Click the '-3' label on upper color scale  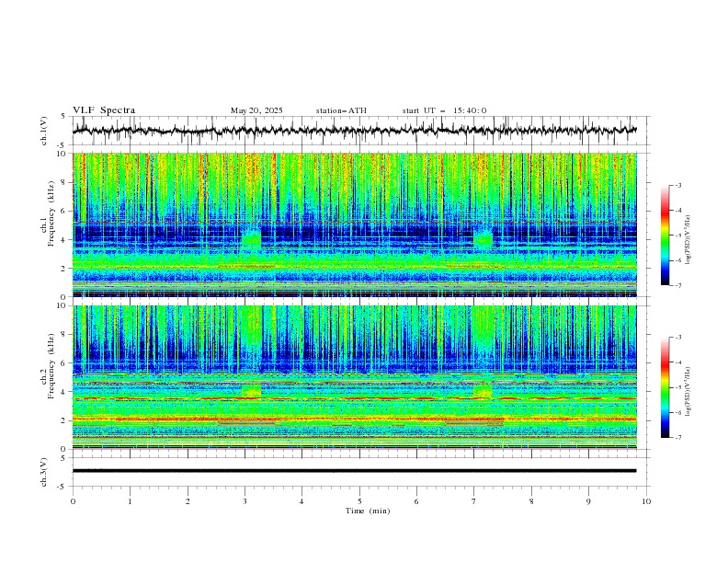677,185
